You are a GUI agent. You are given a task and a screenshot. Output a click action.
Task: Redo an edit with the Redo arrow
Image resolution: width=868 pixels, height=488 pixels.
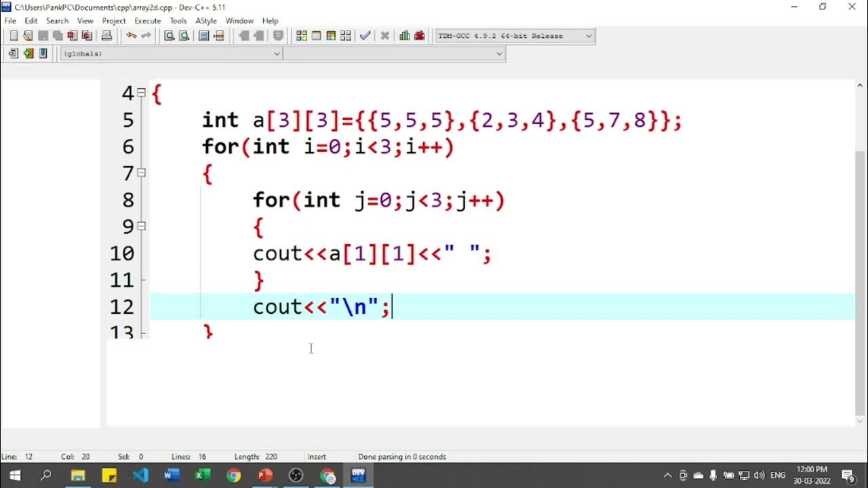pos(146,35)
